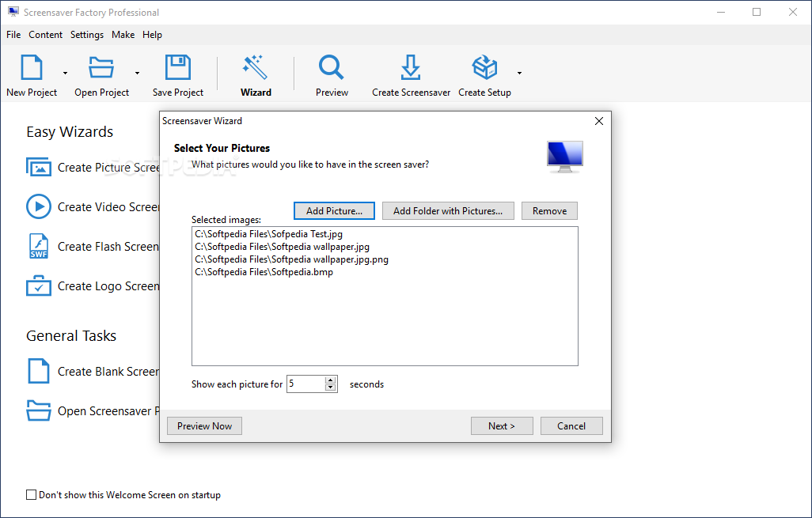Click the Open Screensaver Project folder icon
The image size is (812, 518).
tap(39, 410)
